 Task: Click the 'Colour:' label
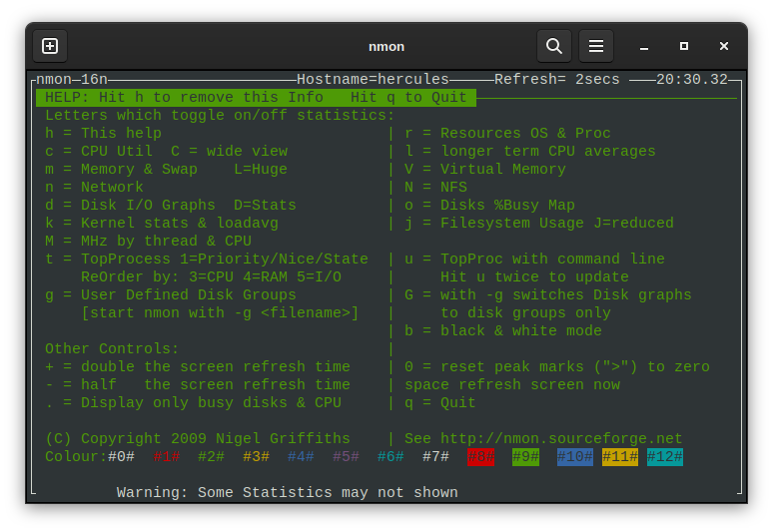(76, 456)
